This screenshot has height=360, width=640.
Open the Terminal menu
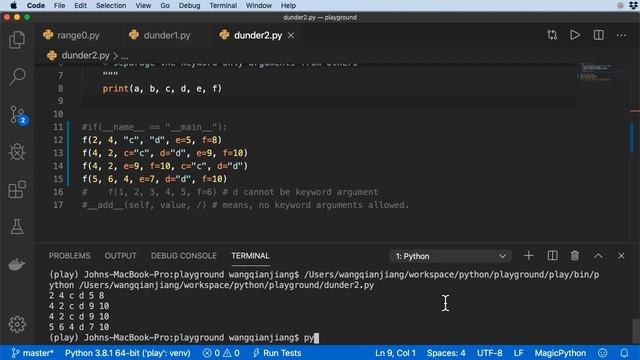(x=223, y=5)
